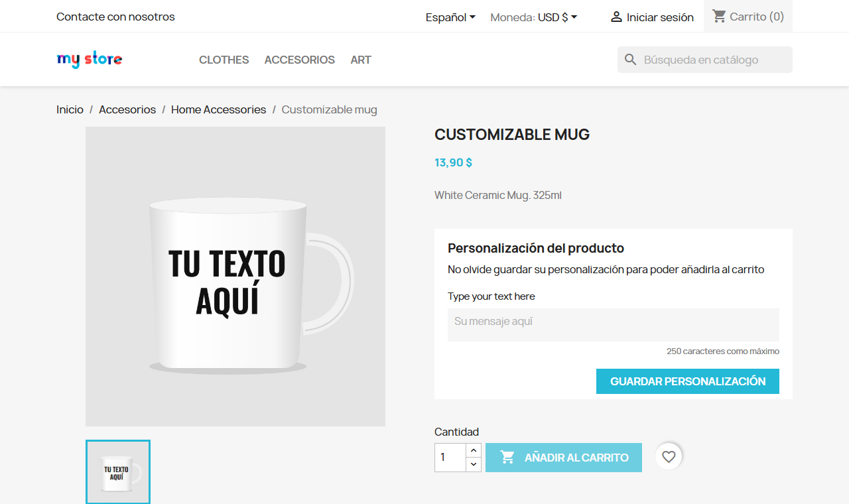
Task: Open the Español language dropdown
Action: pyautogui.click(x=451, y=17)
